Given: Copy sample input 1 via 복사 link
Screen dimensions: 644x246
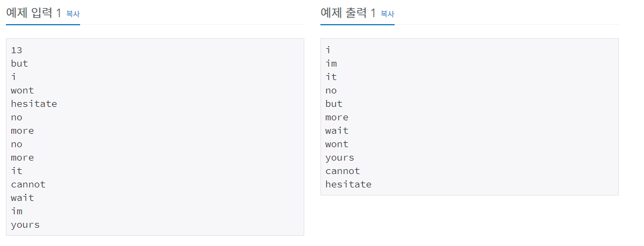Looking at the screenshot, I should tap(73, 14).
